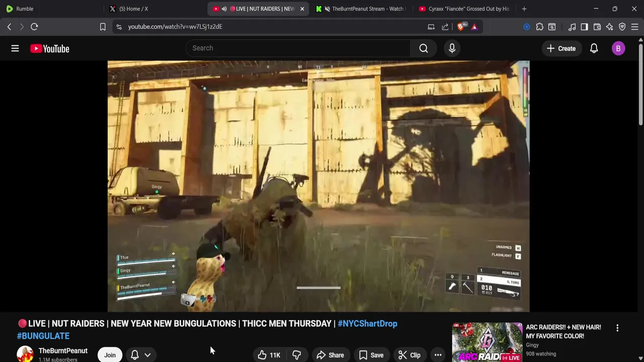Start voice search with microphone icon
644x362 pixels.
coord(452,48)
